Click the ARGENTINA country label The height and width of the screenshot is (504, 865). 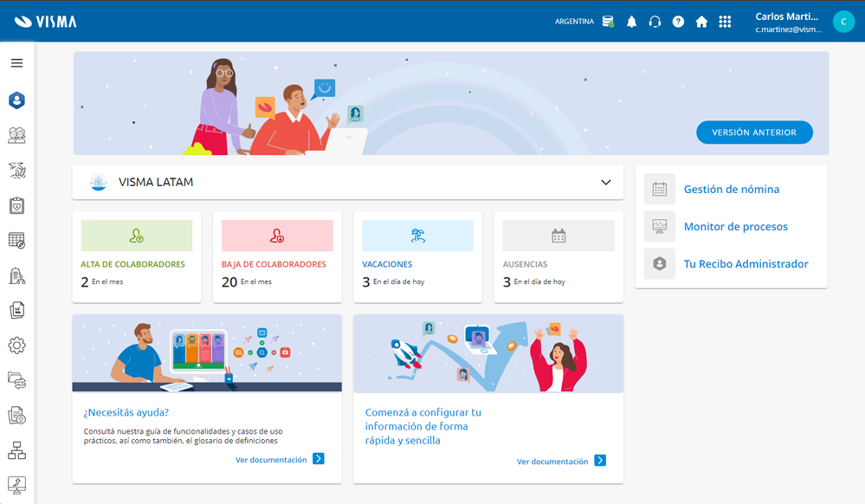[x=574, y=22]
